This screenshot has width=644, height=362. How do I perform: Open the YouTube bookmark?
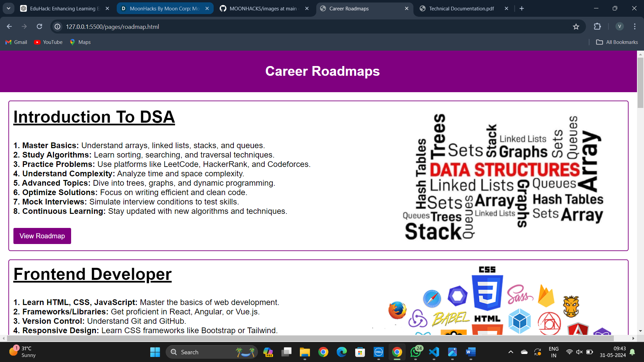pos(48,42)
